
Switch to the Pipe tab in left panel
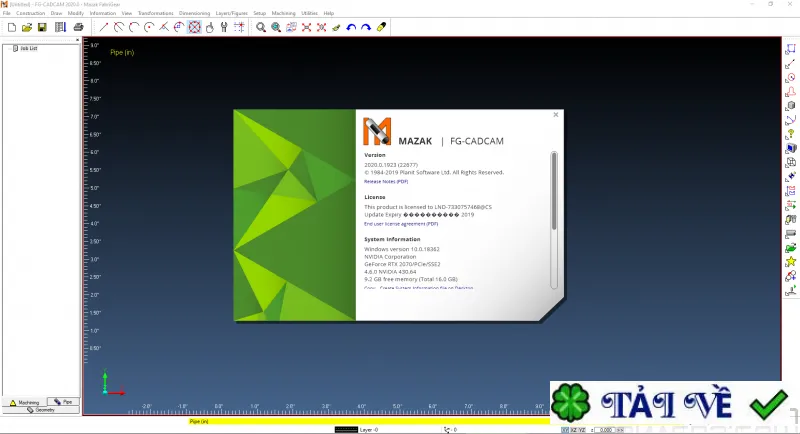pyautogui.click(x=63, y=402)
